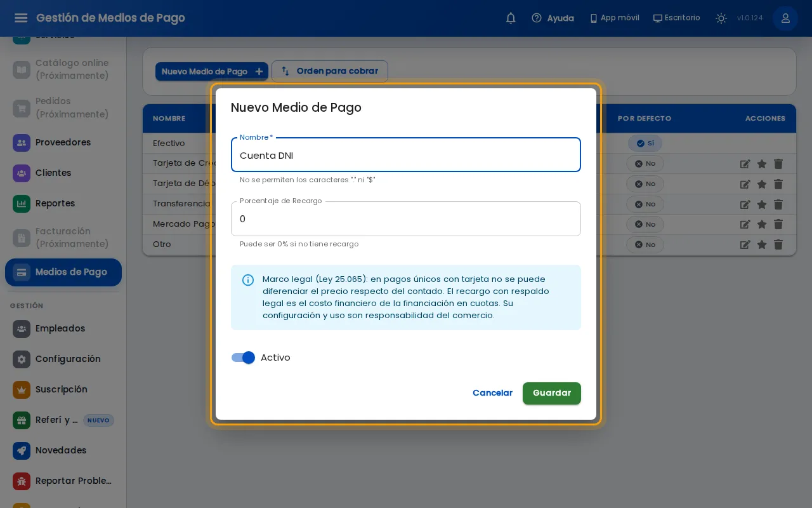The width and height of the screenshot is (812, 508).
Task: Open the user profile avatar
Action: (785, 18)
